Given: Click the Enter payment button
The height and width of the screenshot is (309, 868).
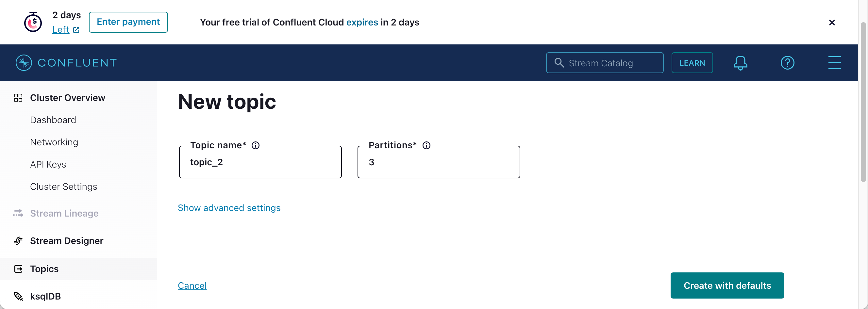Looking at the screenshot, I should click(x=128, y=22).
